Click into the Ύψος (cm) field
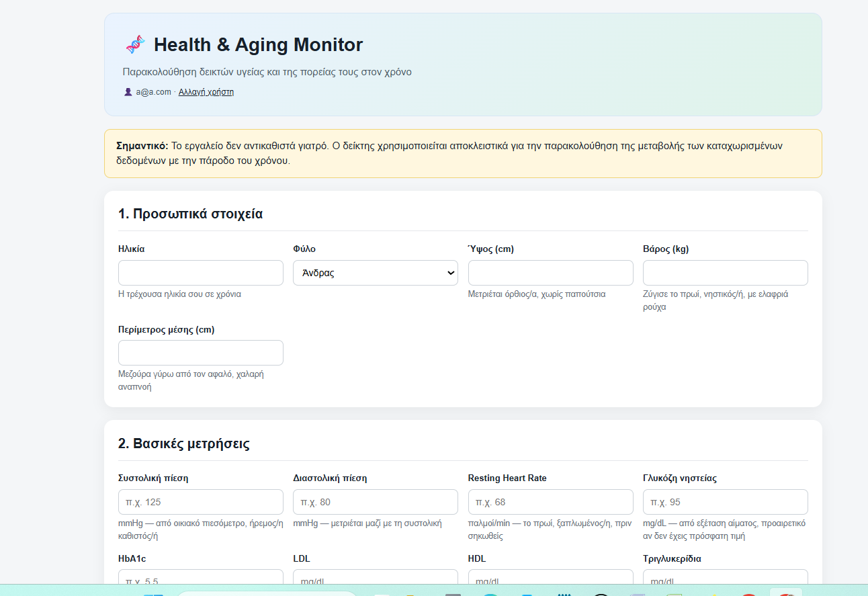This screenshot has width=868, height=596. coord(551,273)
